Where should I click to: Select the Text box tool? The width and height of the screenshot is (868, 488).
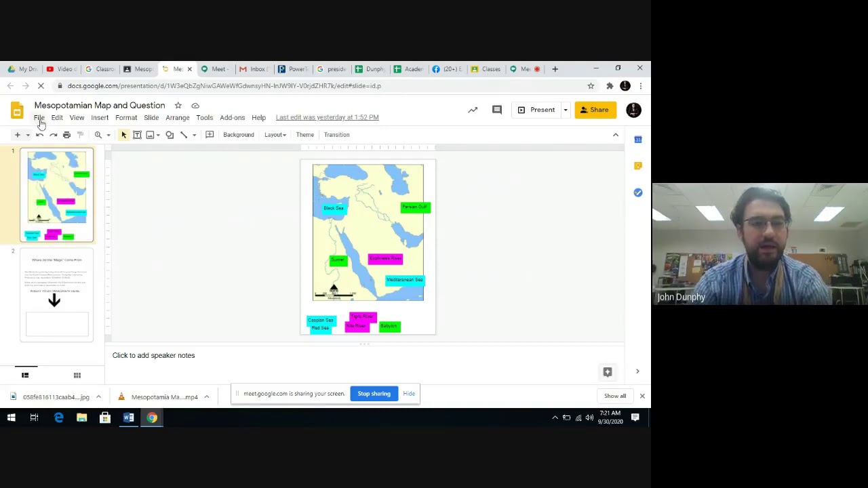(137, 135)
